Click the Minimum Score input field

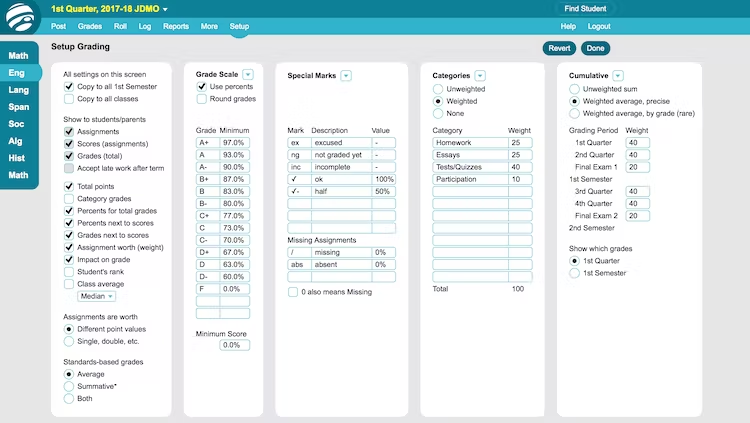pyautogui.click(x=233, y=345)
